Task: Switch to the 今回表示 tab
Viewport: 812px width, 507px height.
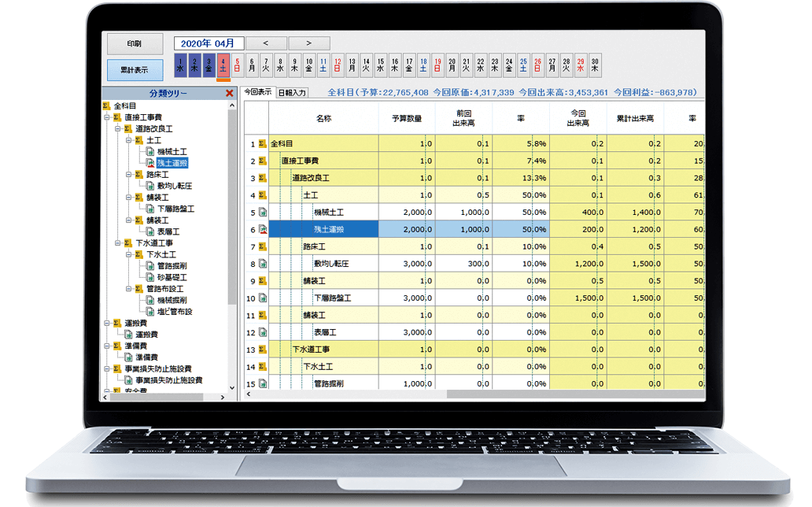Action: pos(257,92)
